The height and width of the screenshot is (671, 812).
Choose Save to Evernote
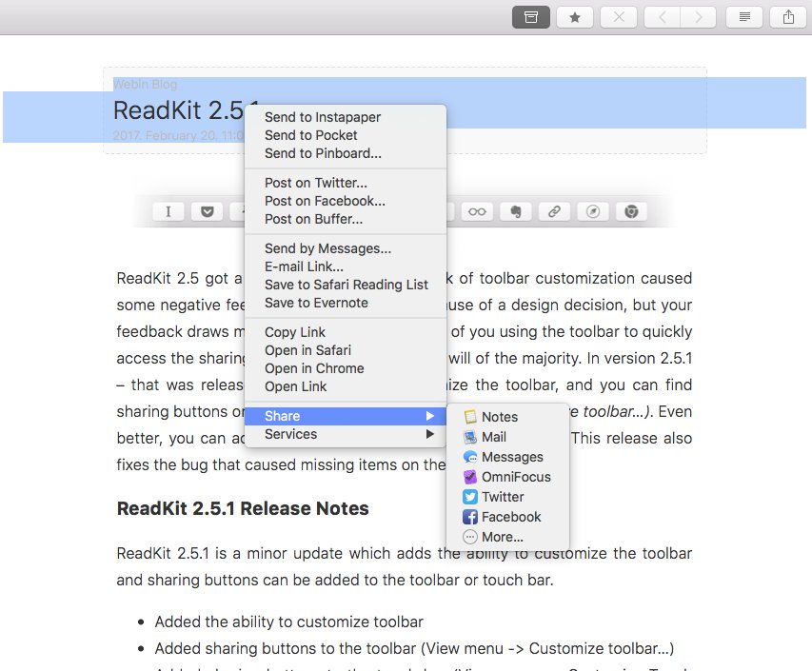[346, 303]
